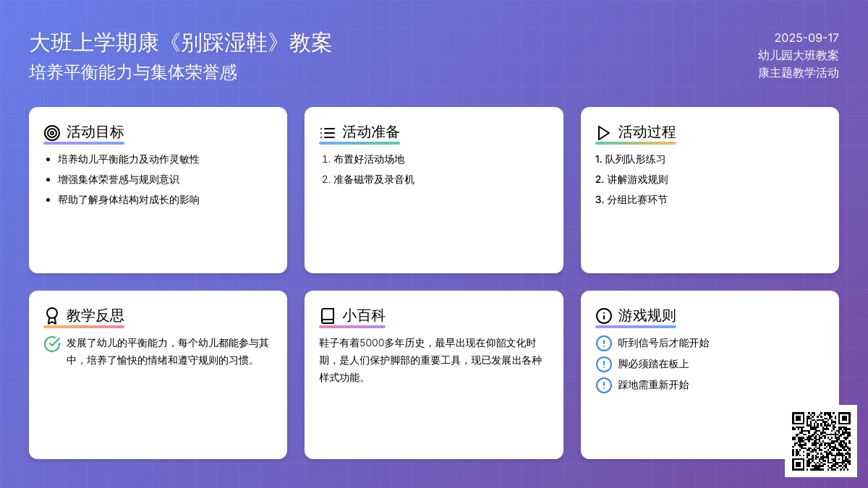Image resolution: width=868 pixels, height=488 pixels.
Task: Click the info circle icon beside 游戏规则
Action: pos(603,316)
